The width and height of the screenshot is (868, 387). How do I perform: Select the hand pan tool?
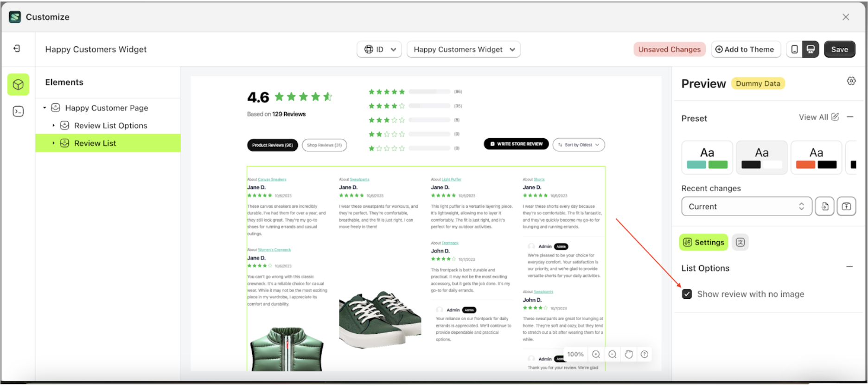pyautogui.click(x=628, y=355)
